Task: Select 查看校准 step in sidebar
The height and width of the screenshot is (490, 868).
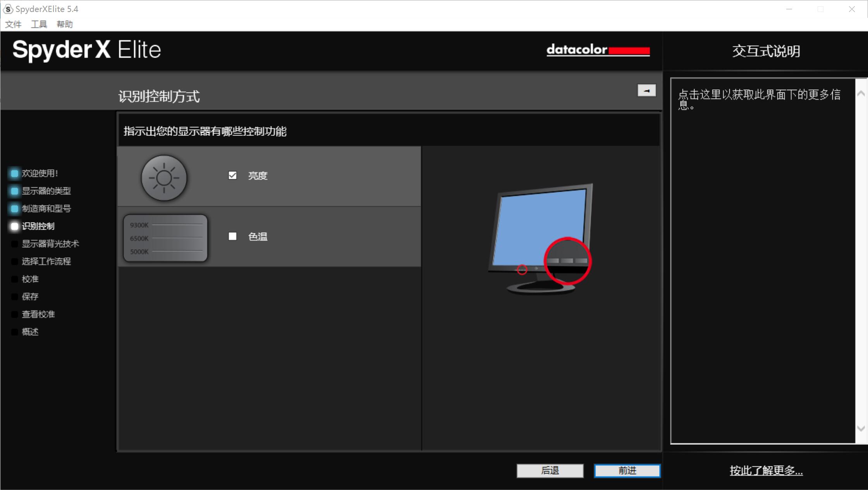Action: tap(38, 314)
